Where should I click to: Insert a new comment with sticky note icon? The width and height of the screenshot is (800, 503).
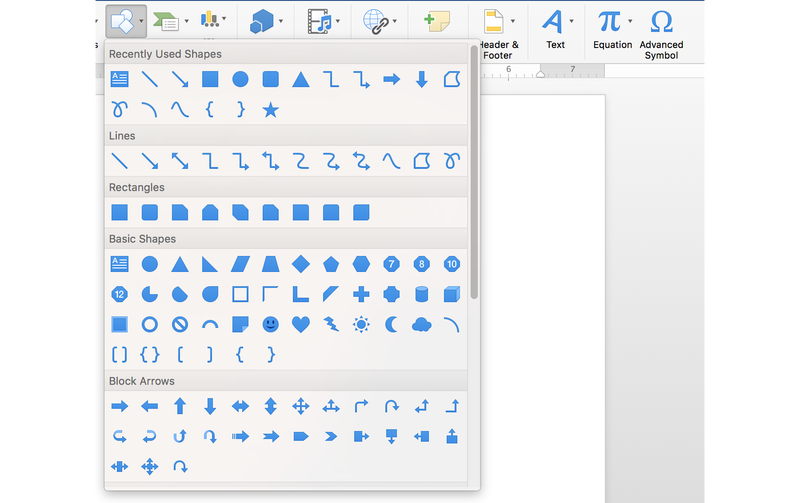[437, 21]
